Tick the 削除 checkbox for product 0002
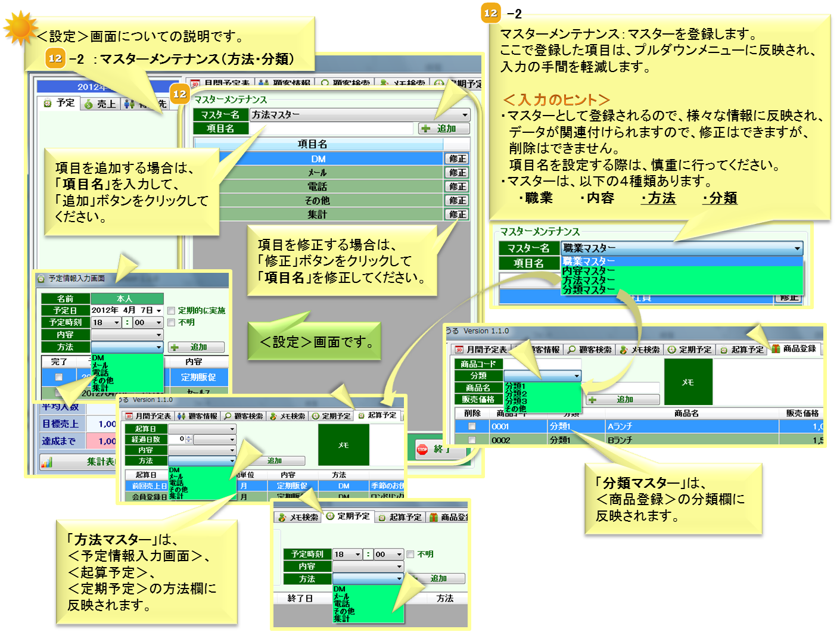 [472, 440]
